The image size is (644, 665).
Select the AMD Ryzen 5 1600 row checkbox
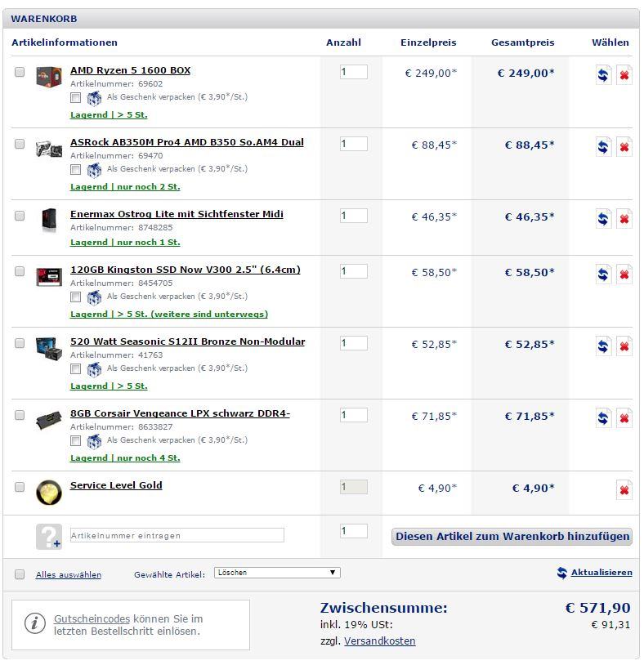tap(20, 72)
